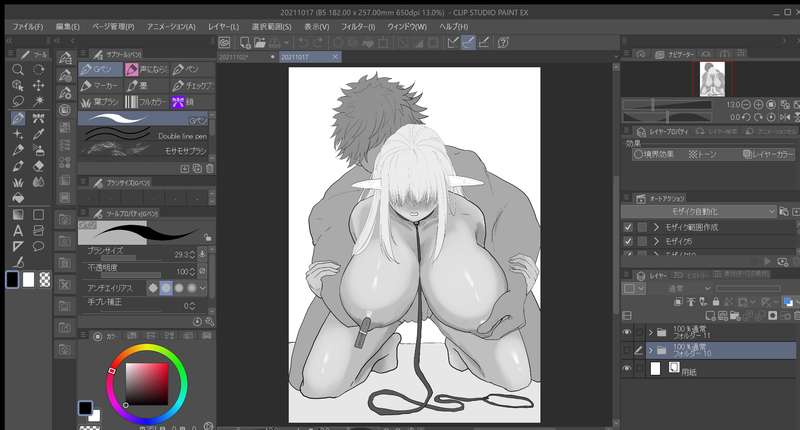
Task: Select the Zoom magnifier tool
Action: [18, 69]
